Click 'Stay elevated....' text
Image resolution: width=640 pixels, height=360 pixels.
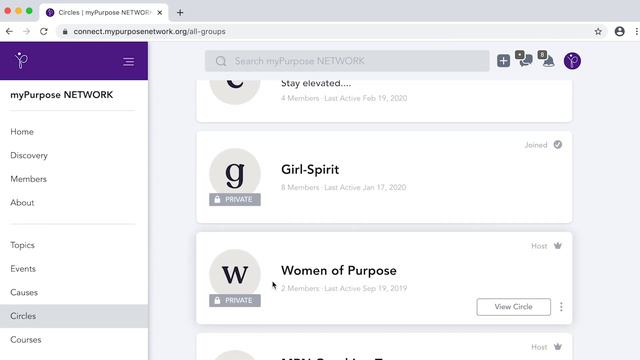point(316,83)
